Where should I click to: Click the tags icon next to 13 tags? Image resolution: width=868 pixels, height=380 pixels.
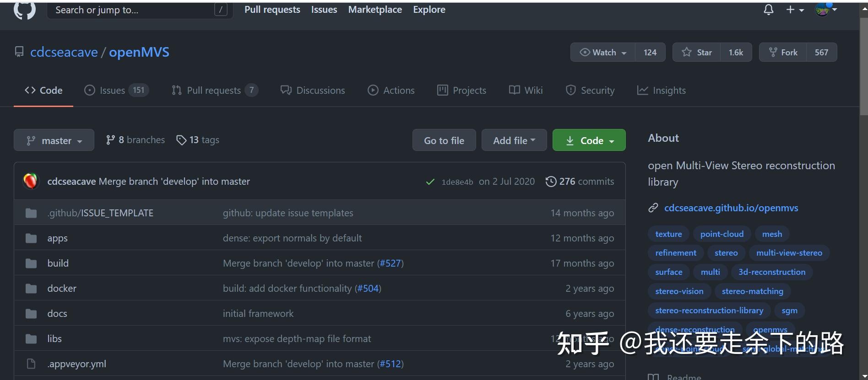pyautogui.click(x=181, y=140)
